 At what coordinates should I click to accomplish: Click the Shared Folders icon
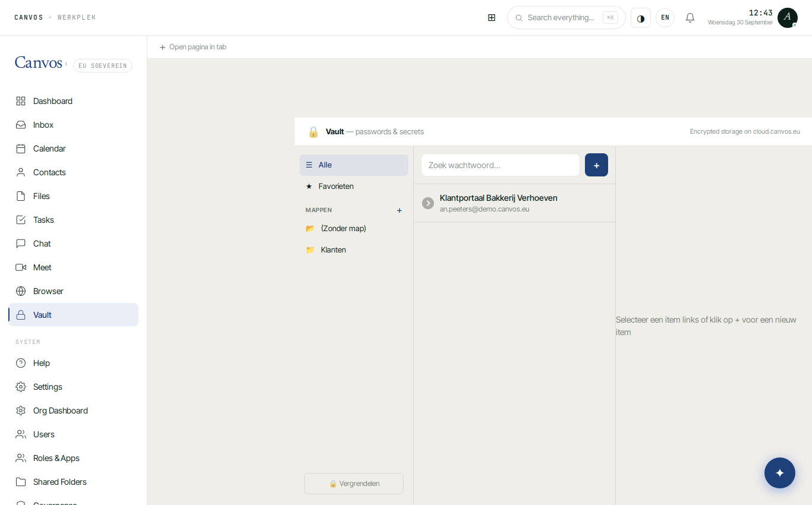click(21, 482)
